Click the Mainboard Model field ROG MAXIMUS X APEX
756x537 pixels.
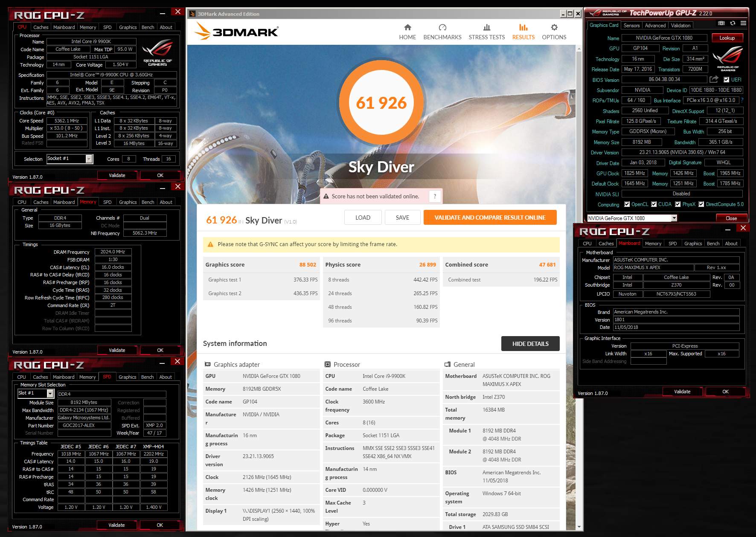coord(653,267)
